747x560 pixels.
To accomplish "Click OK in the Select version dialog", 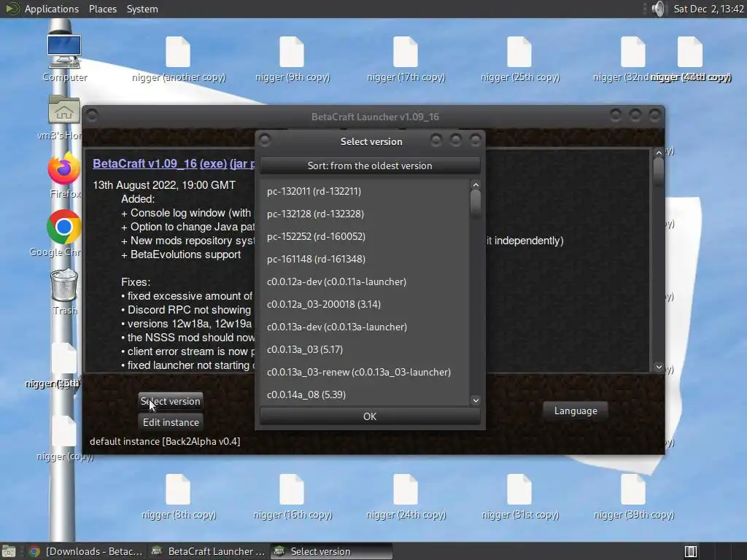I will [370, 416].
